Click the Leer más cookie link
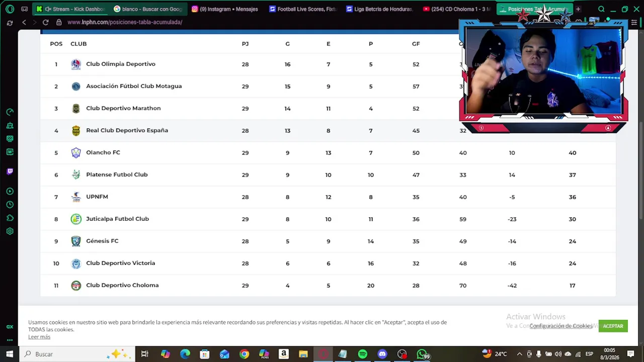 pyautogui.click(x=39, y=337)
